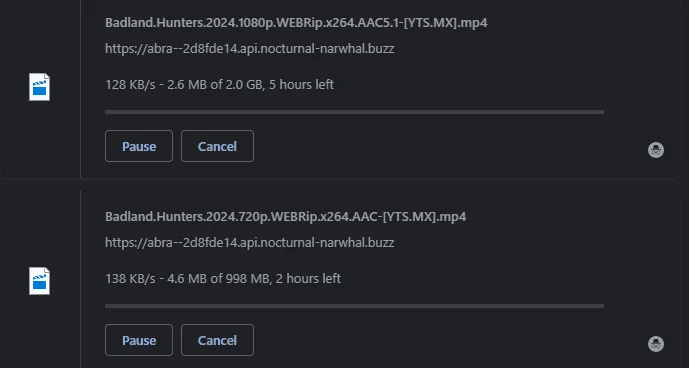Pause the Badland.Hunters 720p download

click(139, 340)
